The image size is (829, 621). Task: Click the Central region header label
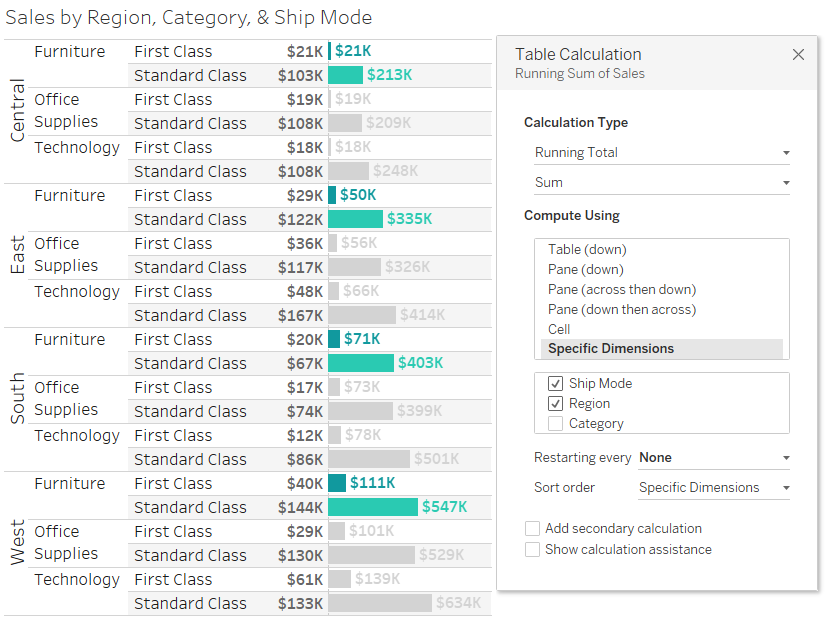16,111
